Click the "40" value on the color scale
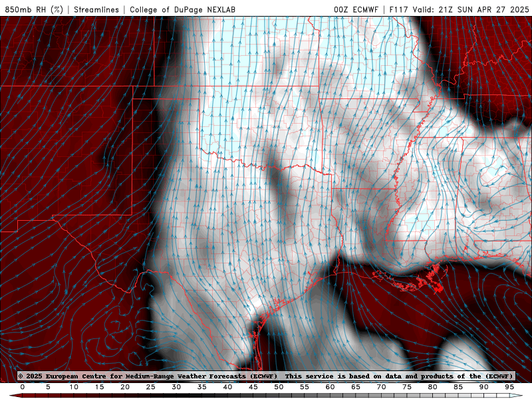 click(227, 387)
